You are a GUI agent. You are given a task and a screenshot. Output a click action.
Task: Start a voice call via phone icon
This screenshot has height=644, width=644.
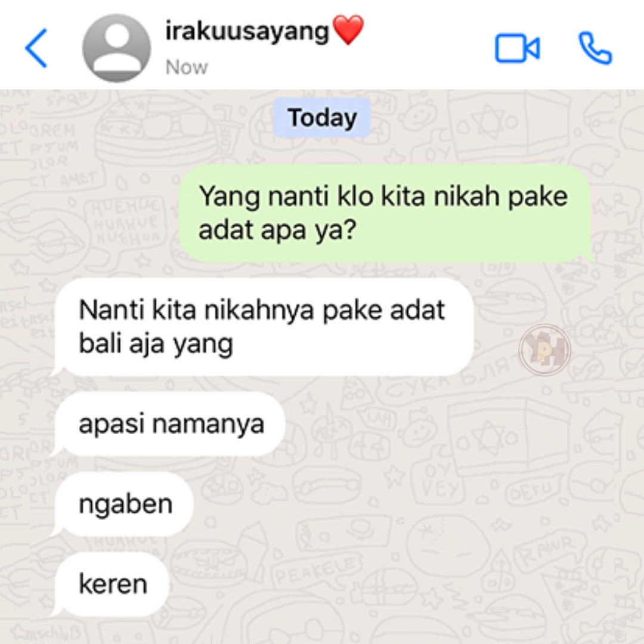595,48
